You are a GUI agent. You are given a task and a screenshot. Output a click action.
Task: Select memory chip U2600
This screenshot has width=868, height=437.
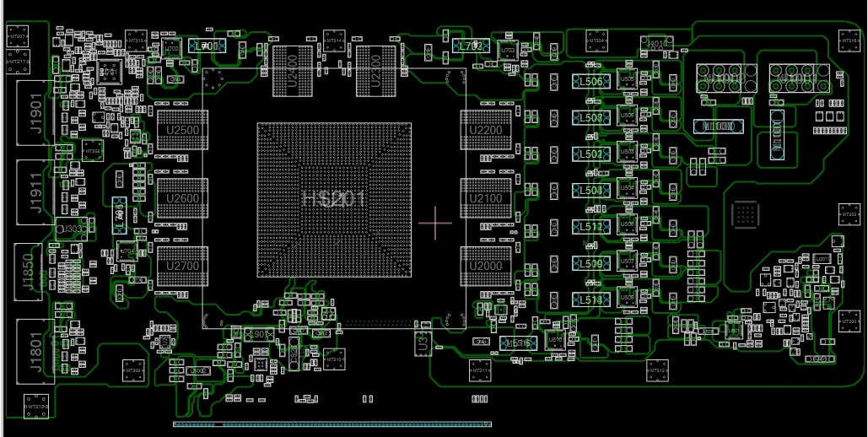(182, 198)
